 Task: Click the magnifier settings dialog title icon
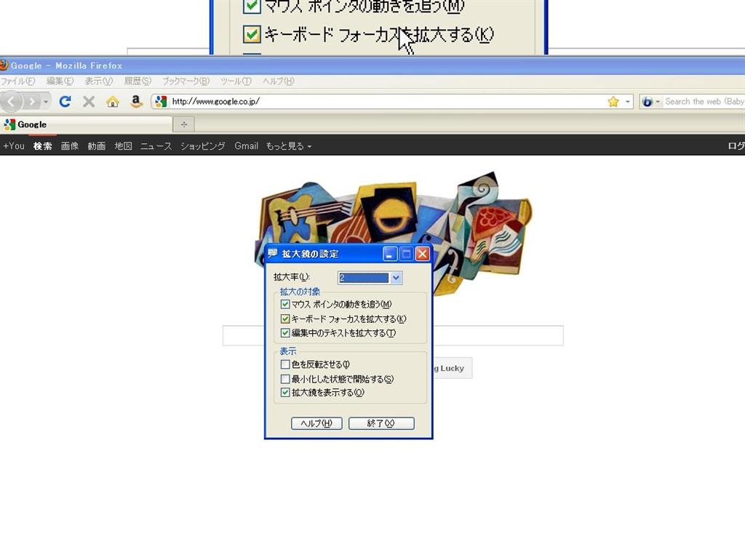[273, 254]
